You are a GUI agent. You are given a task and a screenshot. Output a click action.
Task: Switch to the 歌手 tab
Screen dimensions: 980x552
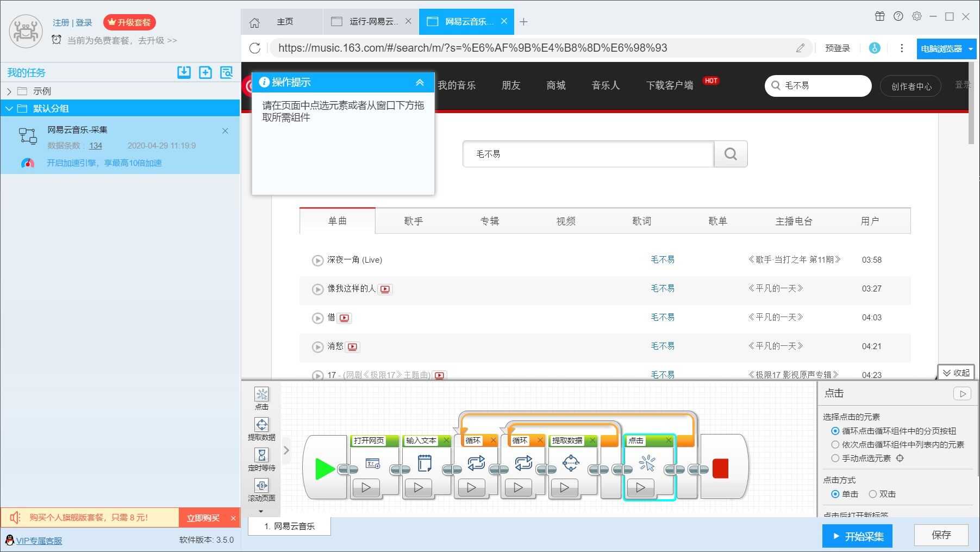[x=413, y=221]
